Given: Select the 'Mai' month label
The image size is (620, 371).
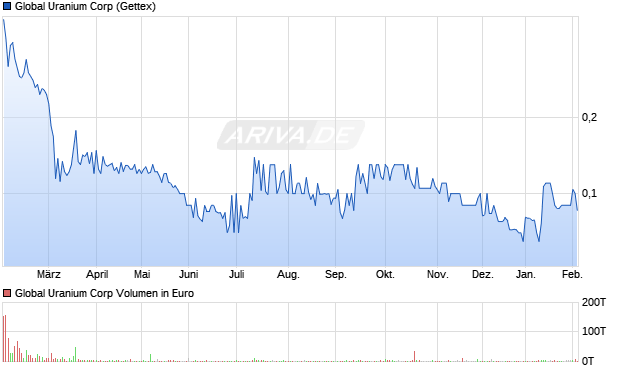Looking at the screenshot, I should (142, 274).
